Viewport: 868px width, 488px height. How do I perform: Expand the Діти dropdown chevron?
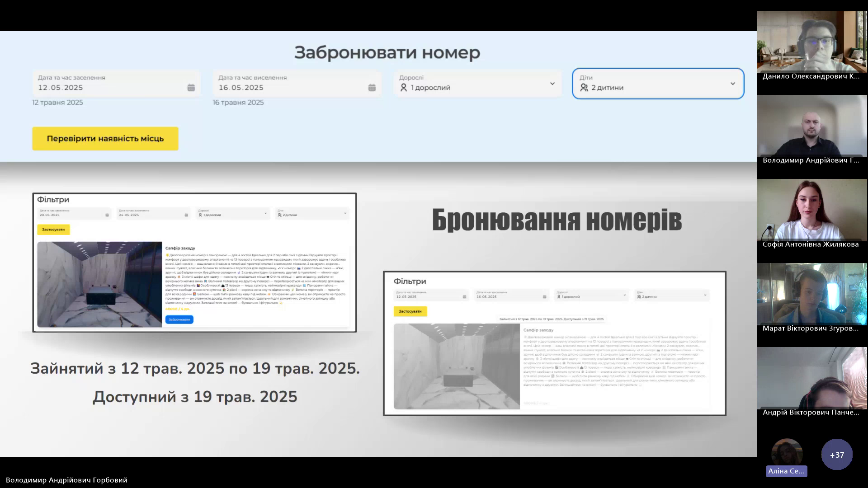pos(732,84)
